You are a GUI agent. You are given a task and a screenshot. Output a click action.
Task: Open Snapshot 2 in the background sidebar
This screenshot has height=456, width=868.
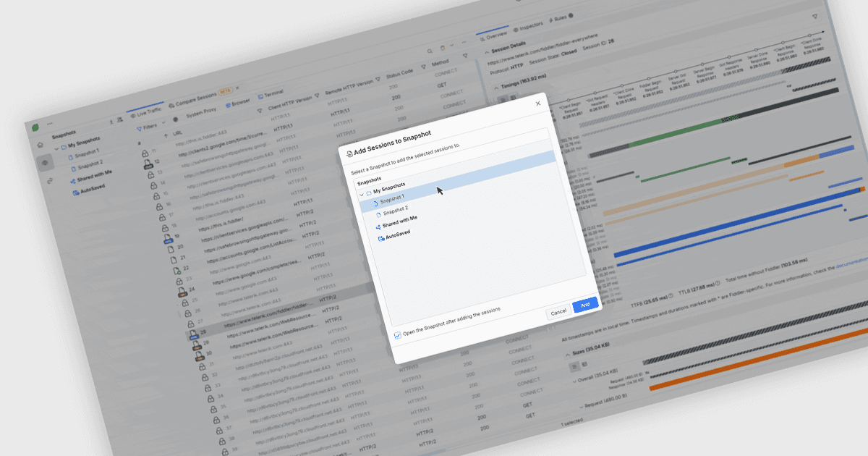coord(90,166)
